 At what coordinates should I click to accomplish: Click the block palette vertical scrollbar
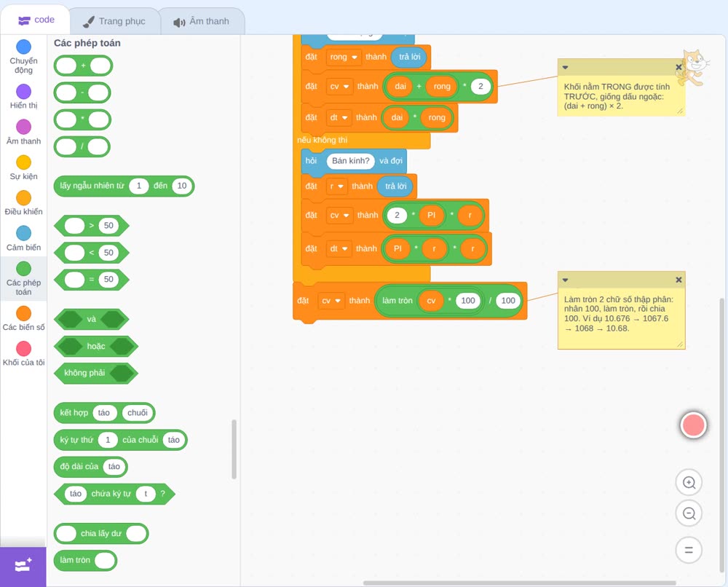tap(234, 449)
